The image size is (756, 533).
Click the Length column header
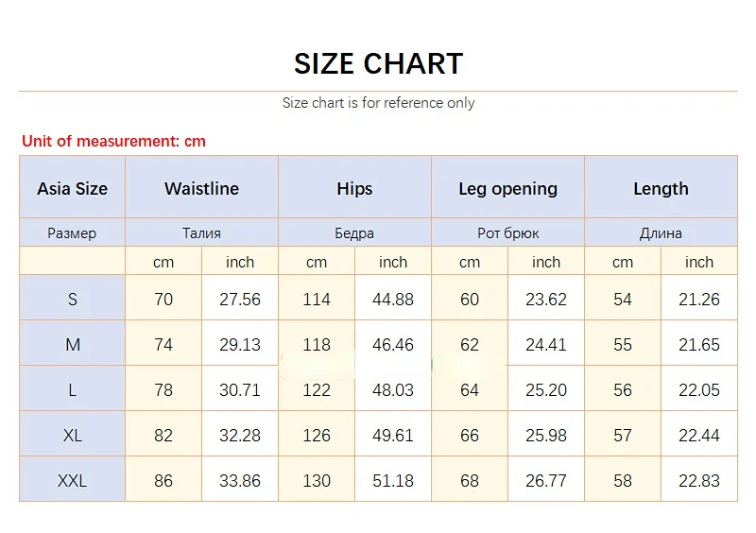(661, 188)
